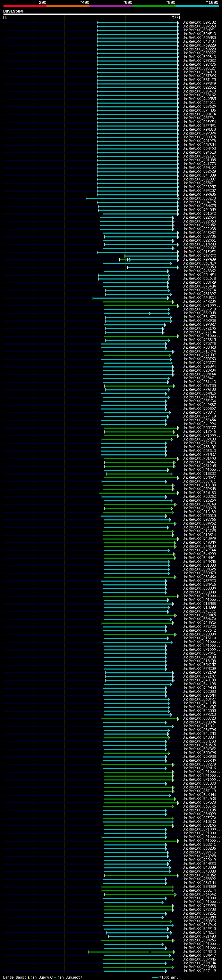Select hit label UniRef100_B2VR46
The height and width of the screenshot is (980, 222).
coord(199,925)
